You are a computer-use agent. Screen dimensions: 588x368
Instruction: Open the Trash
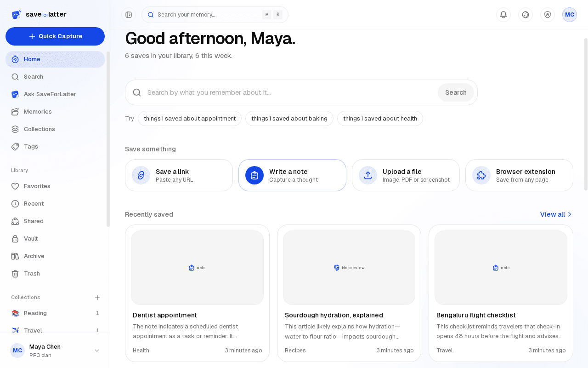[x=55, y=274]
